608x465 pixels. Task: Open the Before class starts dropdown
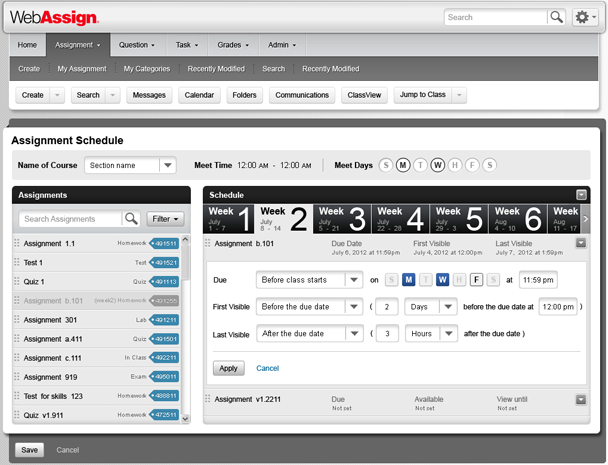point(309,280)
